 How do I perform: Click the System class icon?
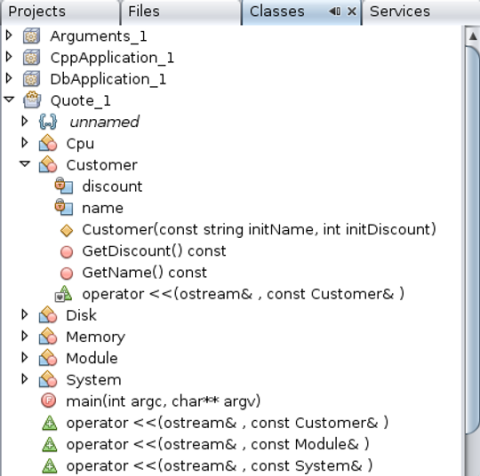[48, 379]
